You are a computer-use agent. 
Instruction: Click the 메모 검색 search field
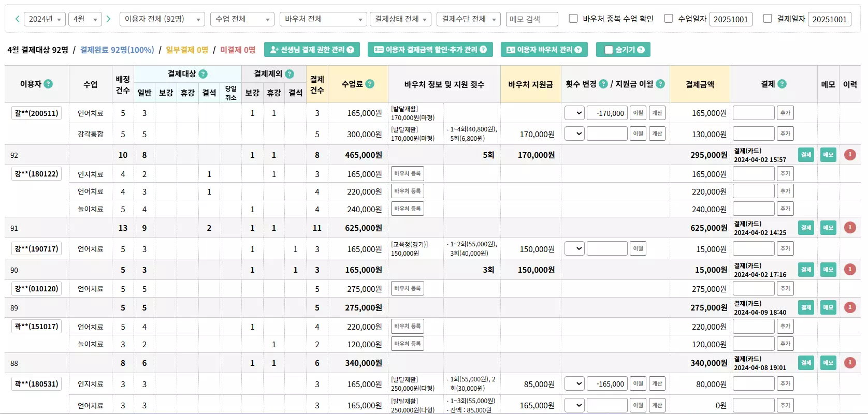(x=531, y=19)
